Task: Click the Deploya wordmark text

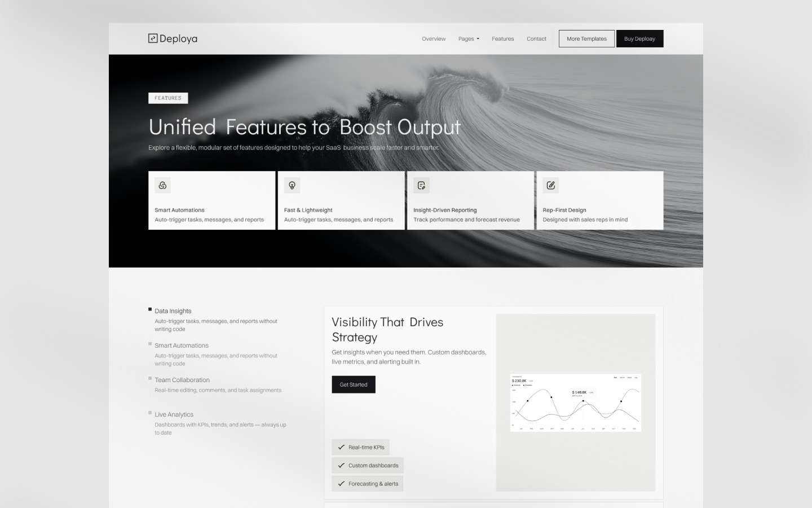Action: pyautogui.click(x=178, y=39)
